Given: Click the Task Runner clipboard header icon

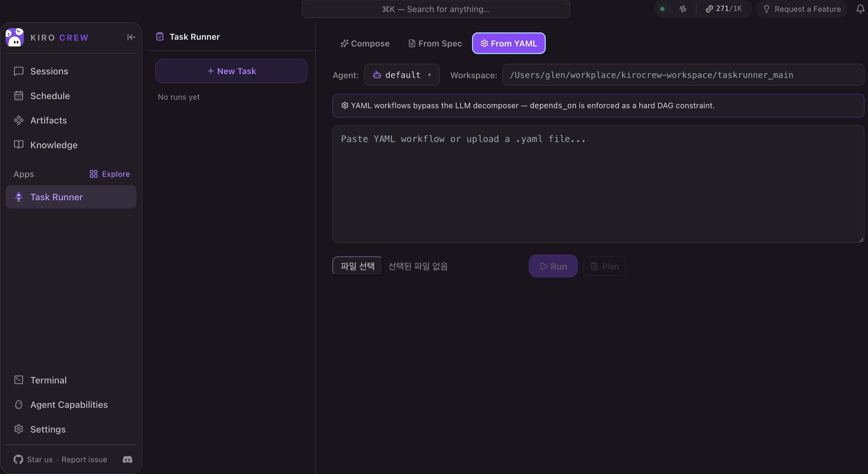Looking at the screenshot, I should pyautogui.click(x=160, y=36).
